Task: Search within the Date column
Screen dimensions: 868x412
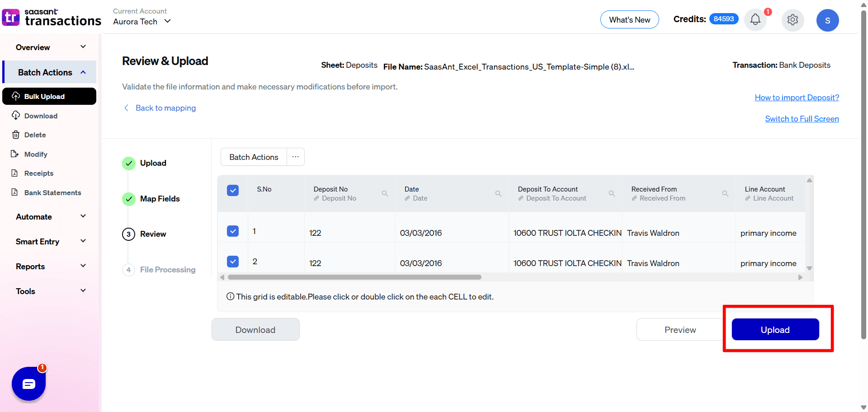Action: coord(499,193)
